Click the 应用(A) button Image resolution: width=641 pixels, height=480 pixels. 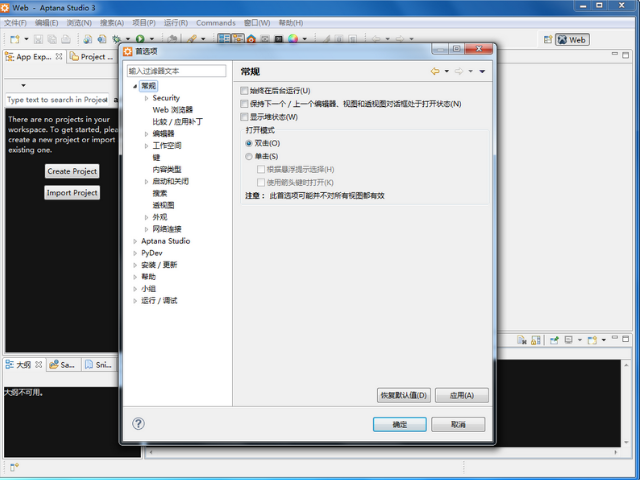point(462,395)
